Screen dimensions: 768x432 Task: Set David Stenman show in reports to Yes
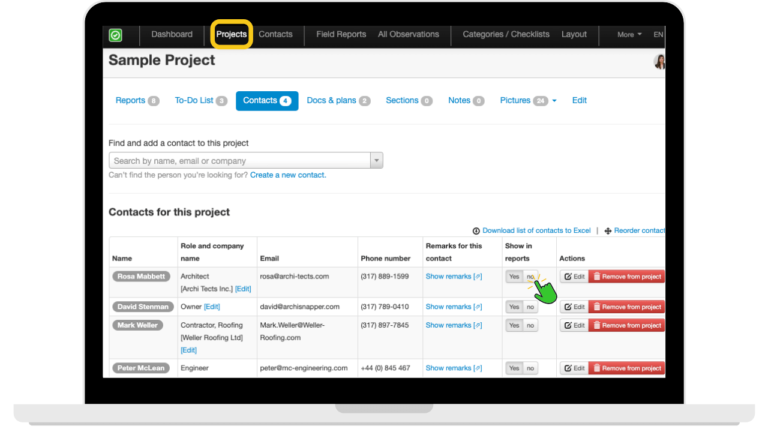[514, 307]
